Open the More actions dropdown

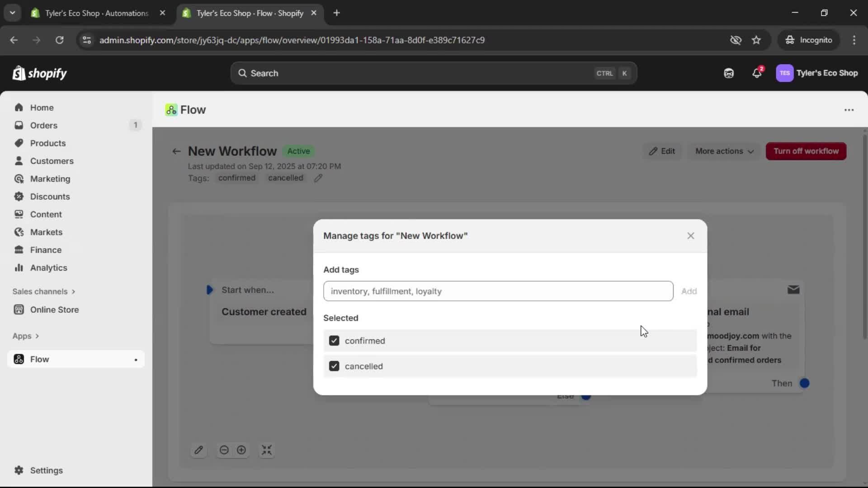(724, 151)
